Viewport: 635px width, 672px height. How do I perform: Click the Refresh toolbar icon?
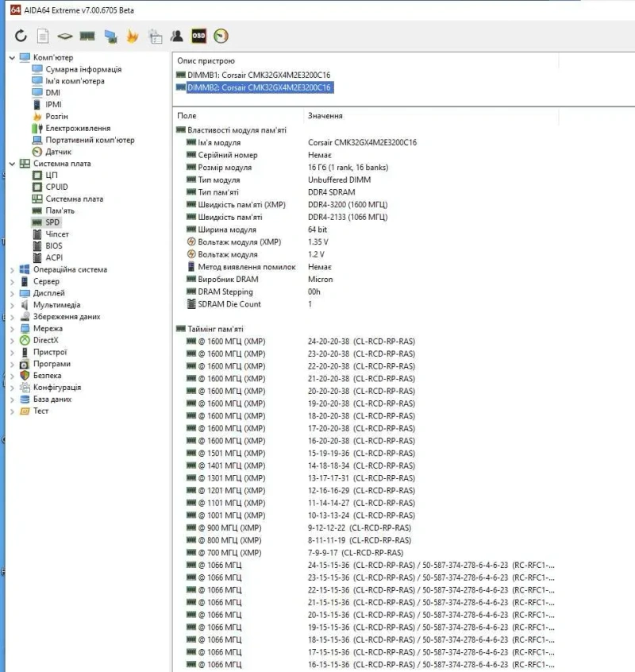point(21,36)
